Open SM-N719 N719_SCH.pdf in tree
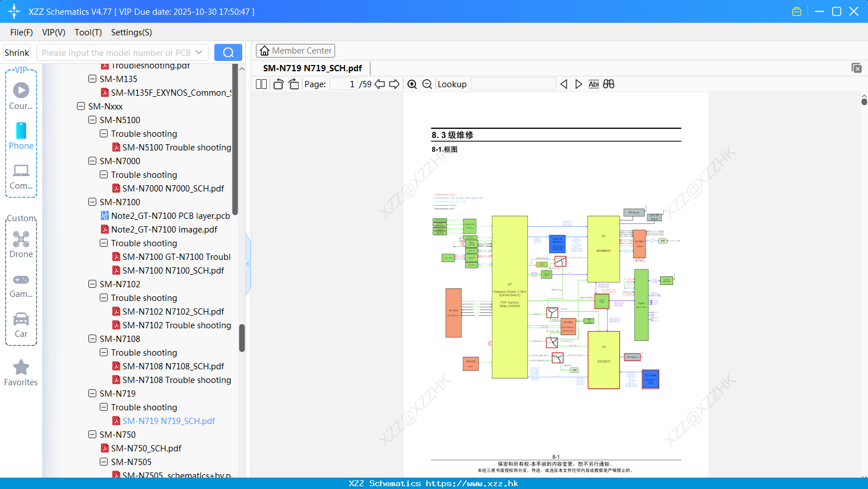This screenshot has height=489, width=868. (x=169, y=421)
